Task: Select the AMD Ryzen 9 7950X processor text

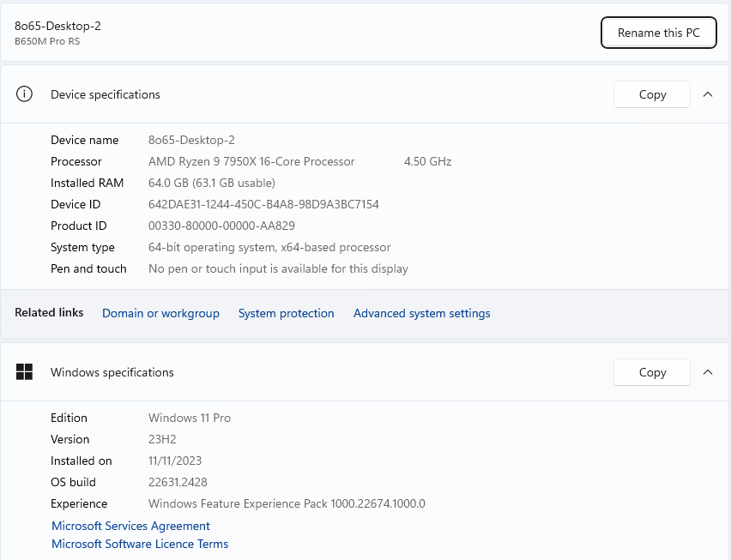Action: point(251,161)
